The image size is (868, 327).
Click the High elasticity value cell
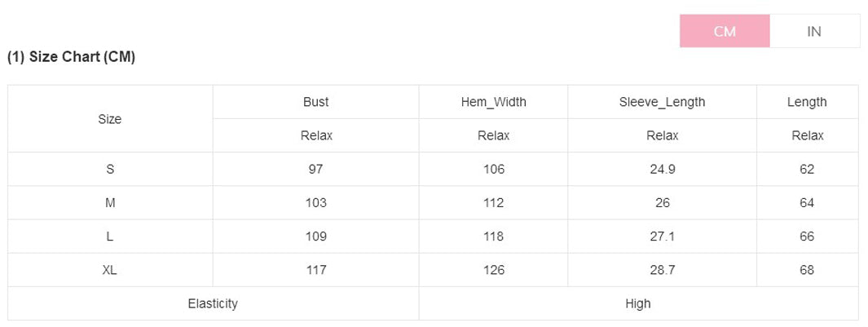(638, 303)
